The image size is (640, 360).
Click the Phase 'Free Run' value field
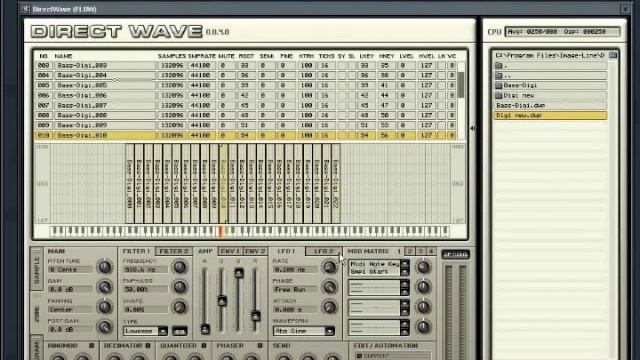pos(295,289)
